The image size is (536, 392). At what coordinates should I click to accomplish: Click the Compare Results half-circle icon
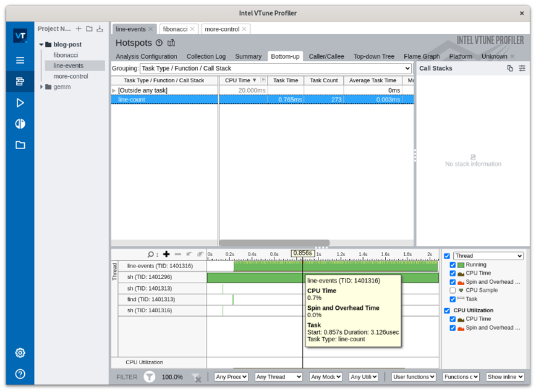[20, 124]
